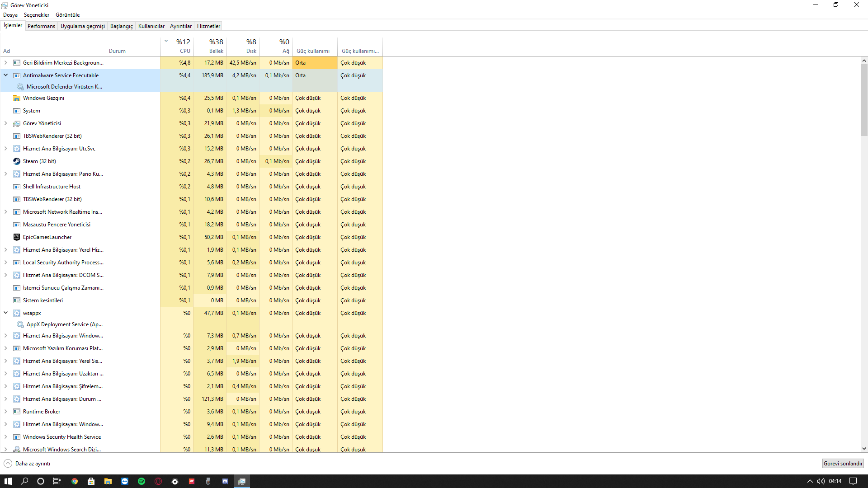Click Daha az ayrıntı link
This screenshot has height=488, width=868.
click(33, 464)
